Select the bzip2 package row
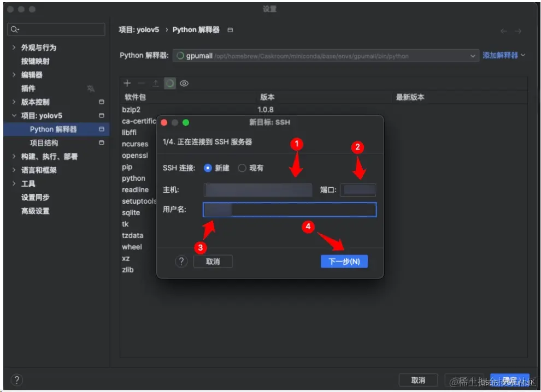The height and width of the screenshot is (392, 541). click(324, 110)
